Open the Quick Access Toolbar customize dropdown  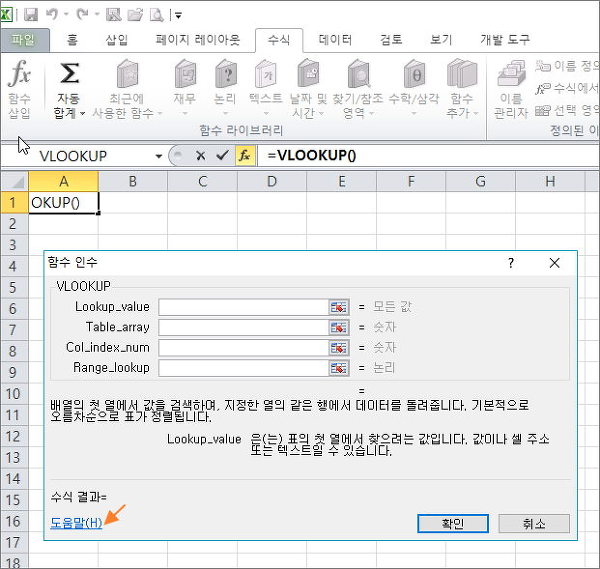178,15
